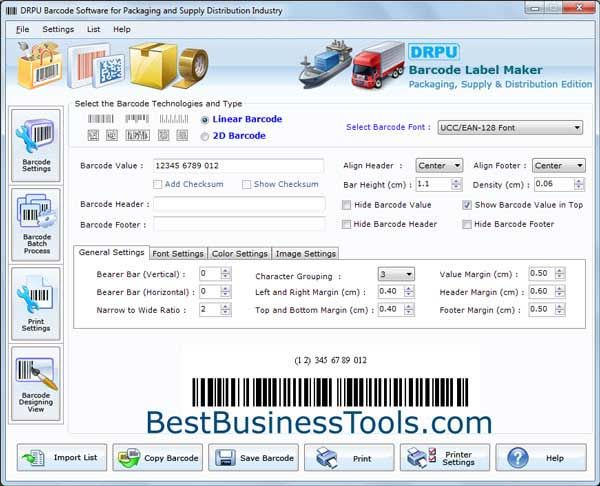The image size is (600, 486).
Task: Click second linear barcode sample icon
Action: 137,119
